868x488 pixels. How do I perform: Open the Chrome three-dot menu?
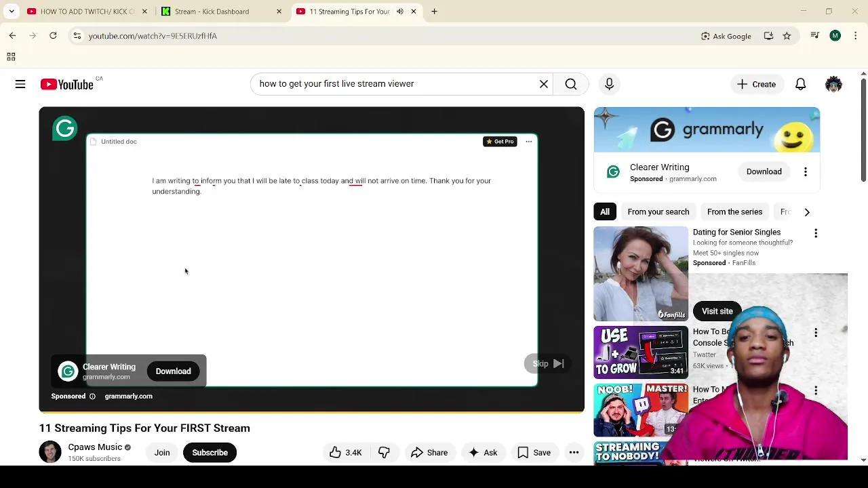[856, 36]
